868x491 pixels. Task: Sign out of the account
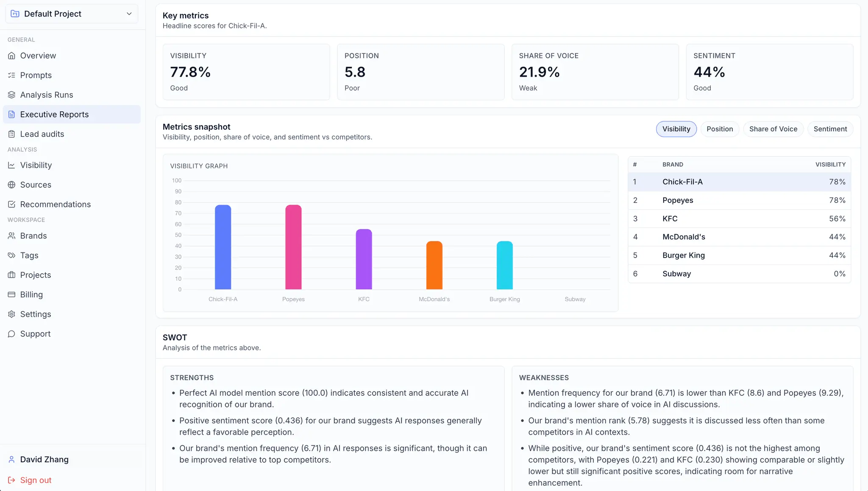[36, 480]
